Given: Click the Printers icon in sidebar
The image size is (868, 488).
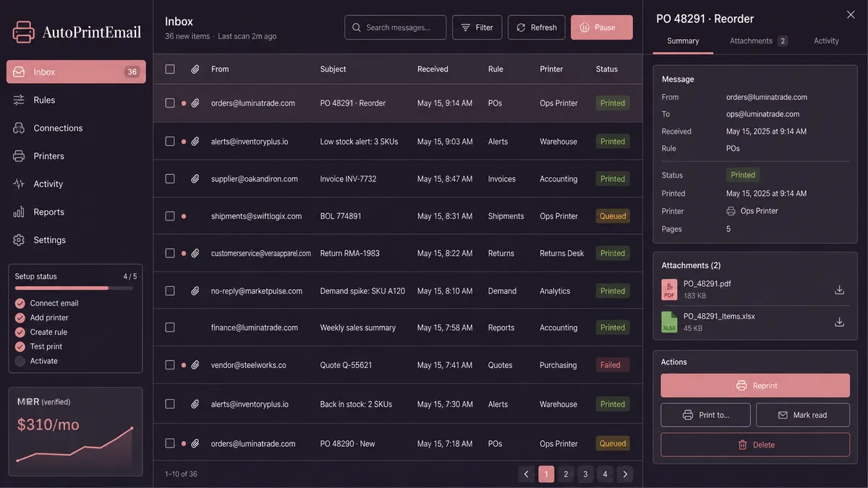Looking at the screenshot, I should [19, 156].
